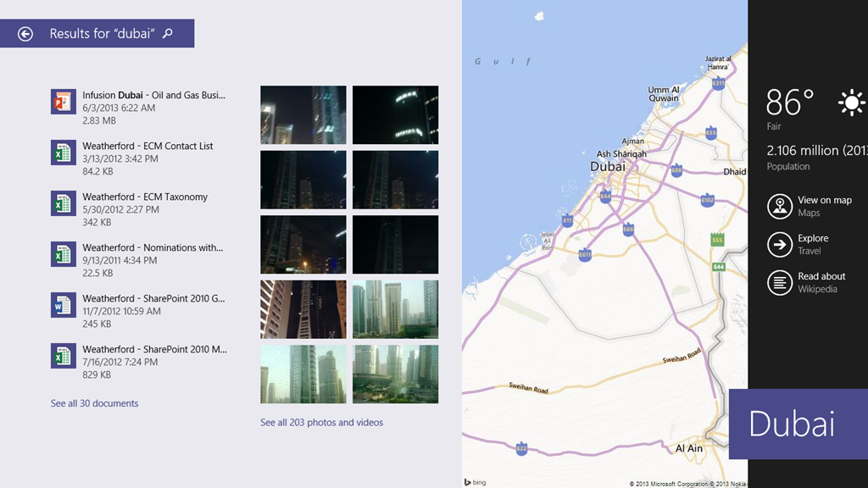The height and width of the screenshot is (488, 868).
Task: Open Infusion Dubai - Oil and Gas document
Action: (x=138, y=108)
